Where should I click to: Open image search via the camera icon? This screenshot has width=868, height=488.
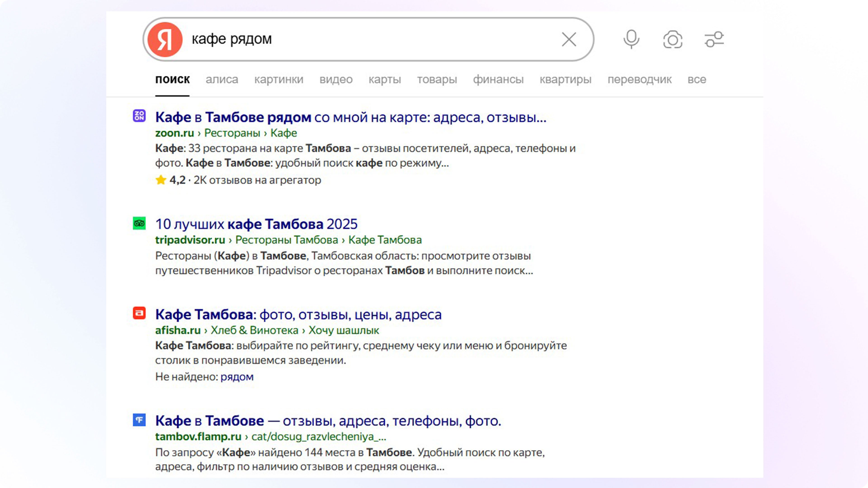coord(672,40)
